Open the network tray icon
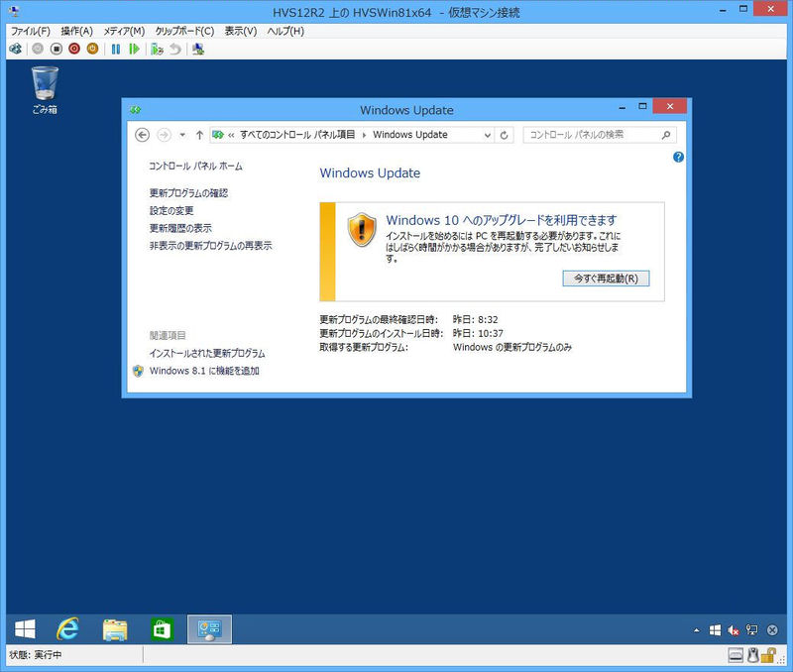 pyautogui.click(x=752, y=630)
